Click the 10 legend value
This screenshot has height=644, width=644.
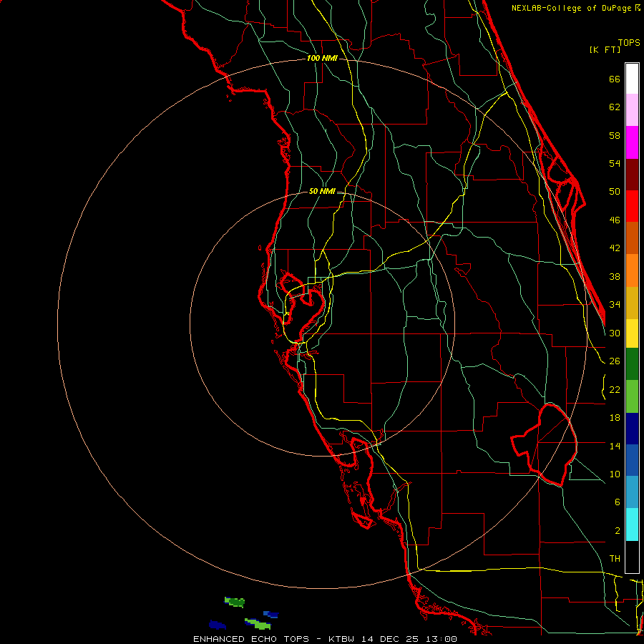(x=615, y=474)
